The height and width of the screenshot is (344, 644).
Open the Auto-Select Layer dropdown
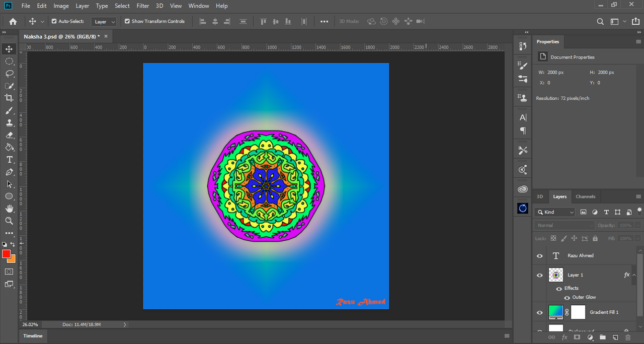104,22
